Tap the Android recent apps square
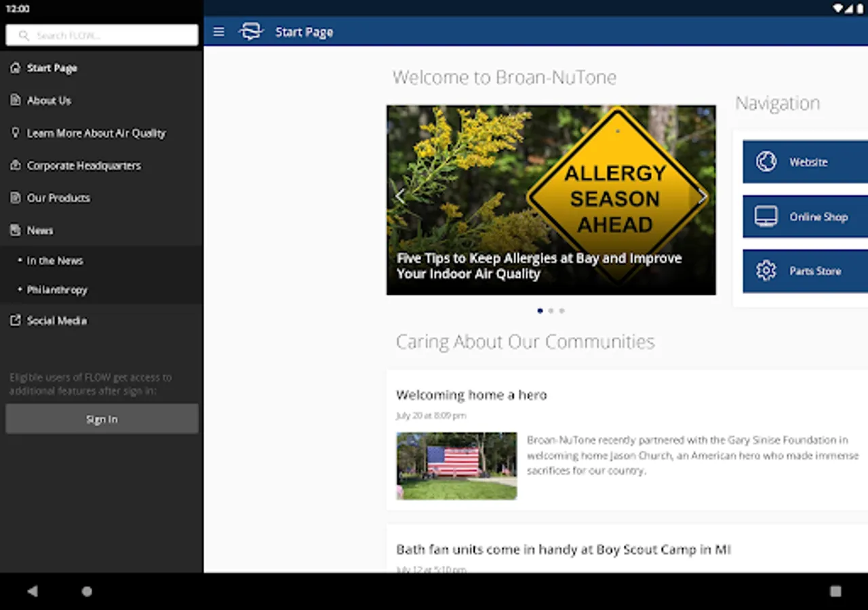Viewport: 868px width, 610px height. click(x=835, y=591)
